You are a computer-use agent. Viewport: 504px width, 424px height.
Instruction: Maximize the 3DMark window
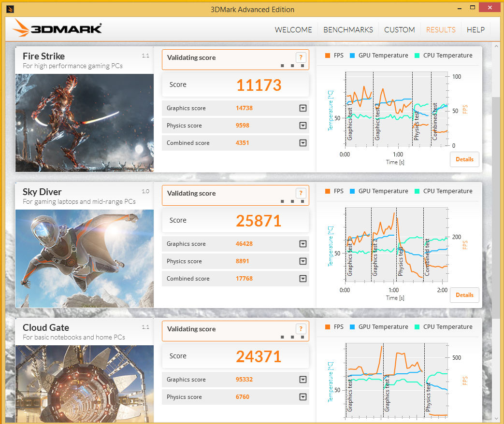(x=472, y=8)
